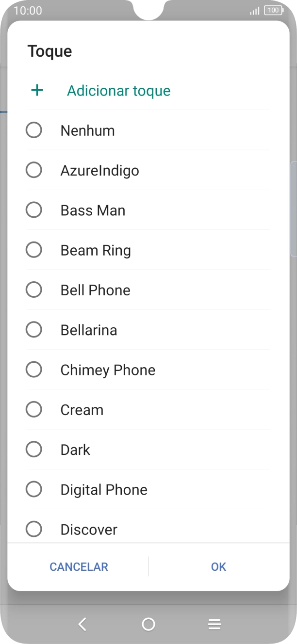Select Chimey Phone radio button
This screenshot has height=644, width=297.
34,370
